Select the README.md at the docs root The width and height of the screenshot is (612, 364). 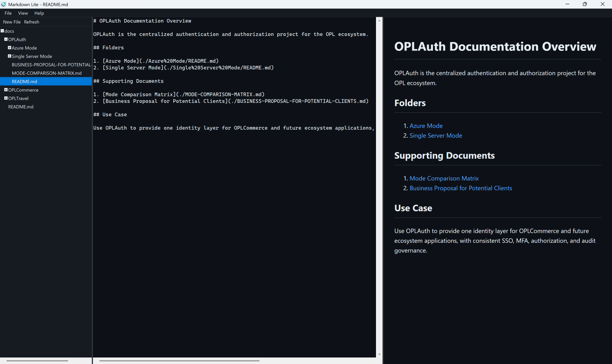pyautogui.click(x=20, y=107)
